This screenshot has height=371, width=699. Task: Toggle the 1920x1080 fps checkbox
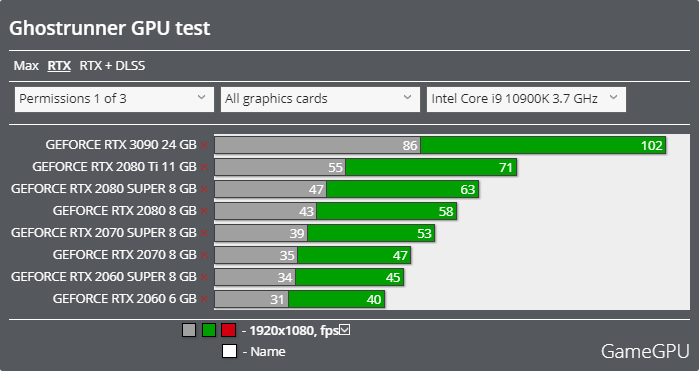tap(345, 330)
